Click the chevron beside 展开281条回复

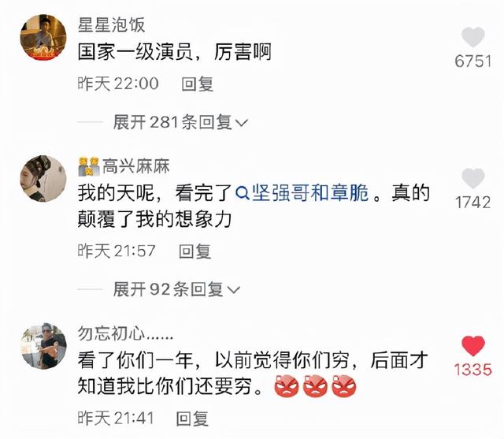(242, 123)
